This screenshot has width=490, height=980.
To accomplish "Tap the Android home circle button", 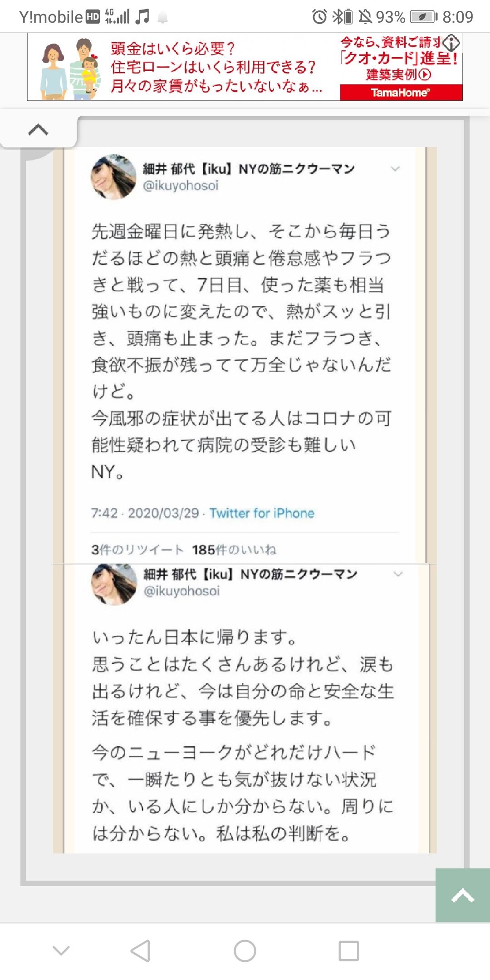I will coord(245,951).
